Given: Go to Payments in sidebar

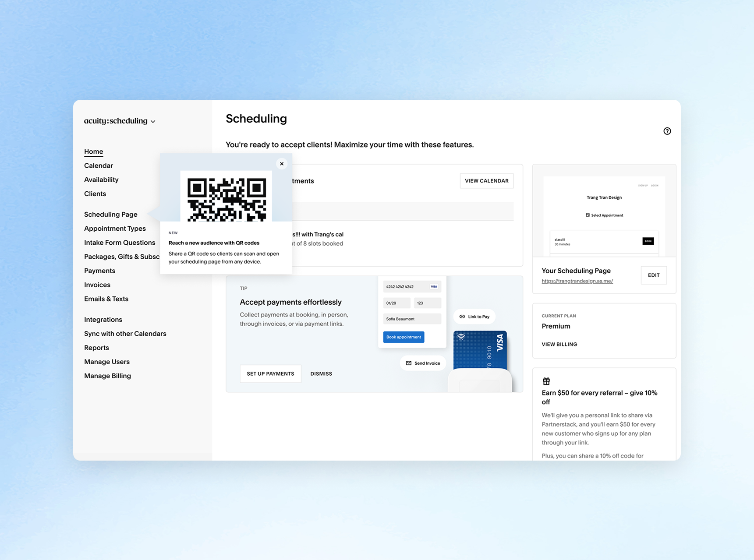Looking at the screenshot, I should pyautogui.click(x=99, y=271).
